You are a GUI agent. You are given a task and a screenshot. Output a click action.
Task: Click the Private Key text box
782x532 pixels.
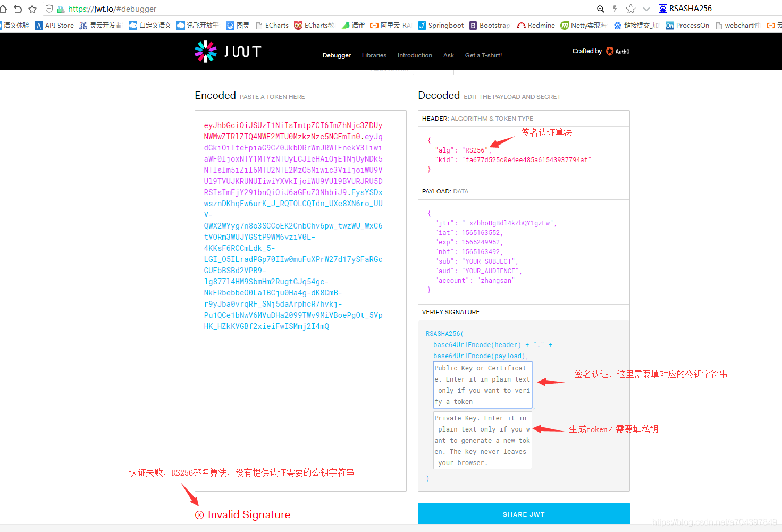point(483,440)
